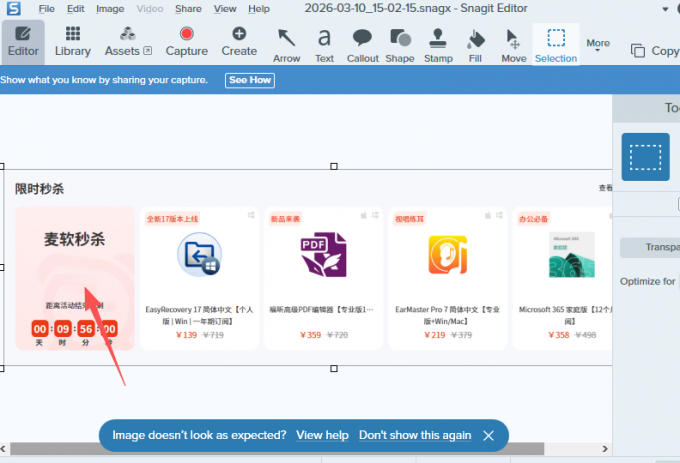The height and width of the screenshot is (463, 680).
Task: Select the Text tool
Action: tap(324, 44)
